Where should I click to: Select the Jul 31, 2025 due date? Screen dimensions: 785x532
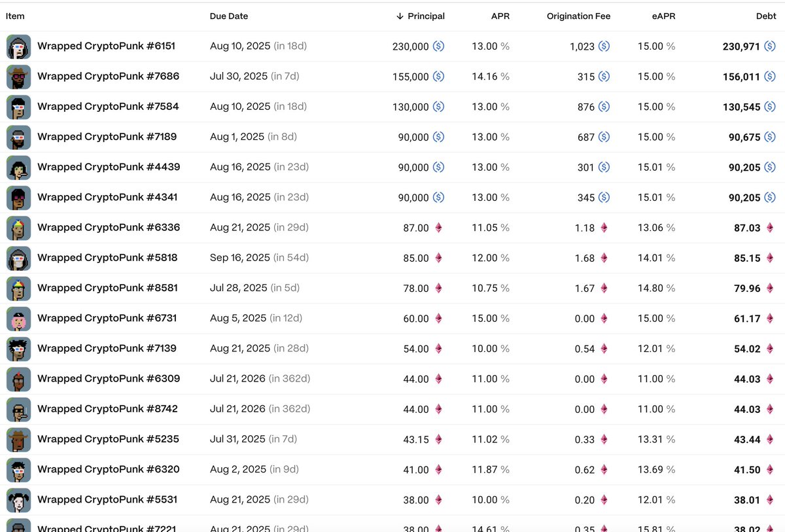click(238, 439)
